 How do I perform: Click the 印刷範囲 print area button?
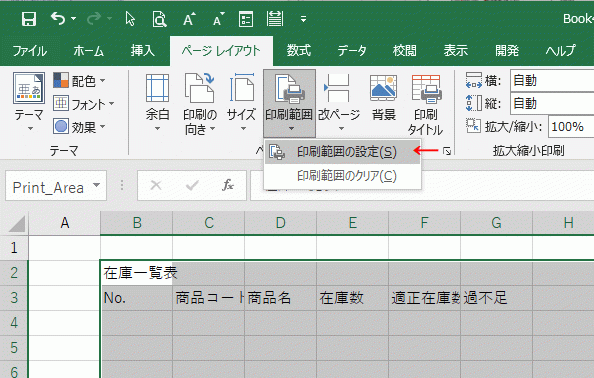289,103
